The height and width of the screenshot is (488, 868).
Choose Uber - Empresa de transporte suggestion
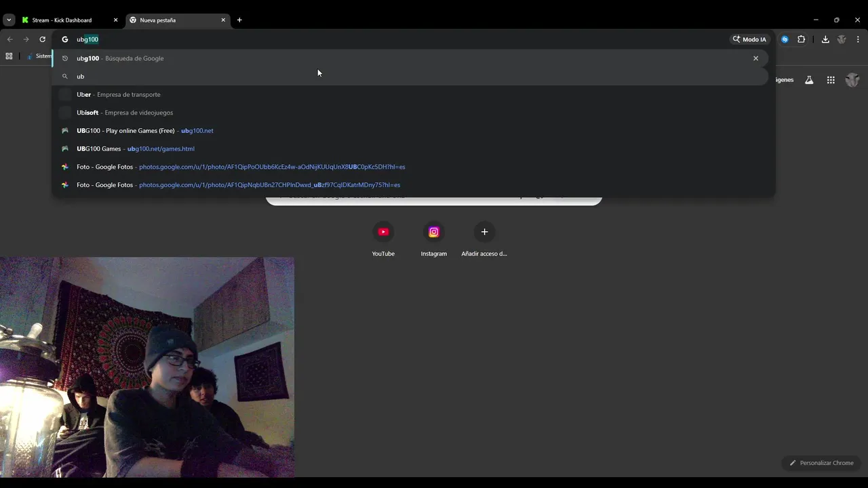[410, 94]
